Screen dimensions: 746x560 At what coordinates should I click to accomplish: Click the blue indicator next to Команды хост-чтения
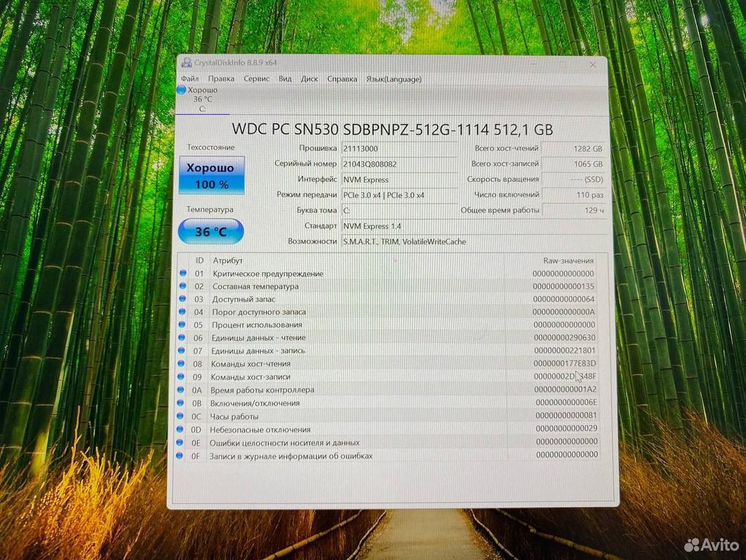click(x=183, y=364)
